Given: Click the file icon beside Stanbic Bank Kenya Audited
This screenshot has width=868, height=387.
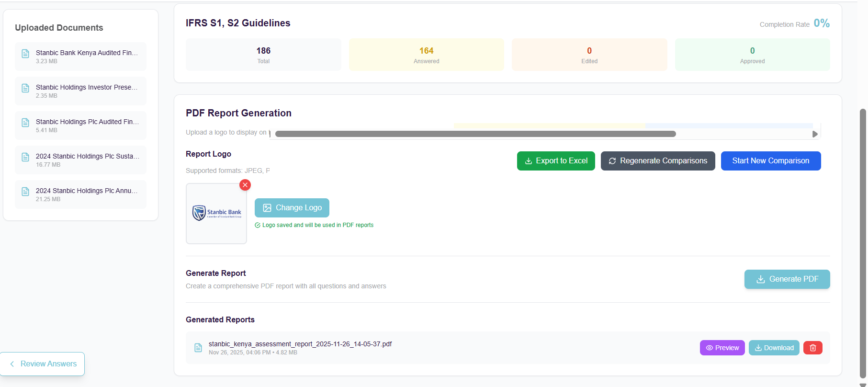Looking at the screenshot, I should point(25,54).
